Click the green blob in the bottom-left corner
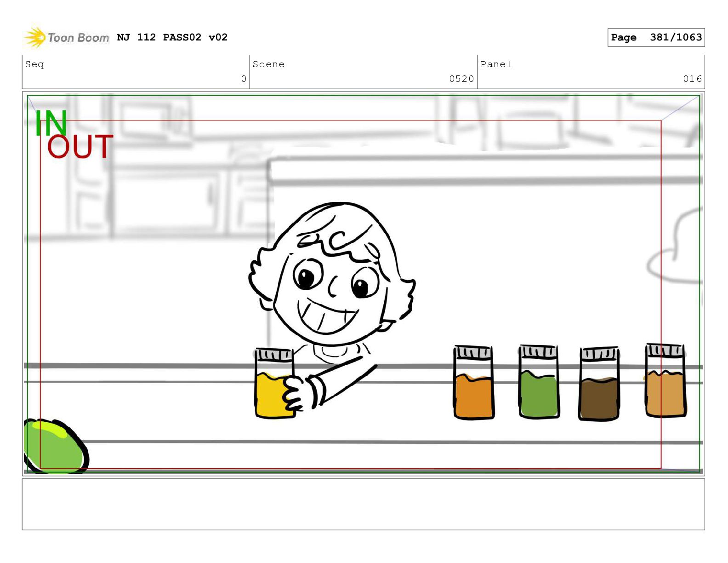The height and width of the screenshot is (563, 728). coord(56,446)
